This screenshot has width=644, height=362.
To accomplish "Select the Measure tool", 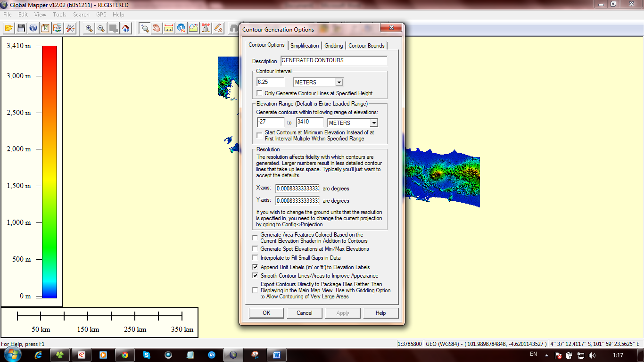I will pos(168,28).
